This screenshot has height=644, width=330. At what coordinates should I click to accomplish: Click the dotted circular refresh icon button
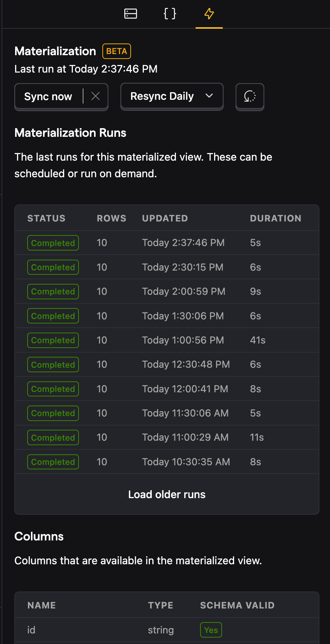pyautogui.click(x=250, y=96)
